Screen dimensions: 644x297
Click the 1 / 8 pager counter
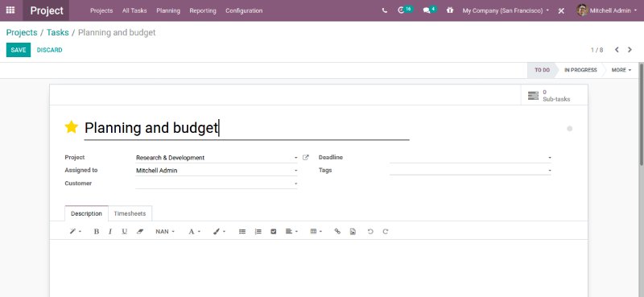coord(597,50)
